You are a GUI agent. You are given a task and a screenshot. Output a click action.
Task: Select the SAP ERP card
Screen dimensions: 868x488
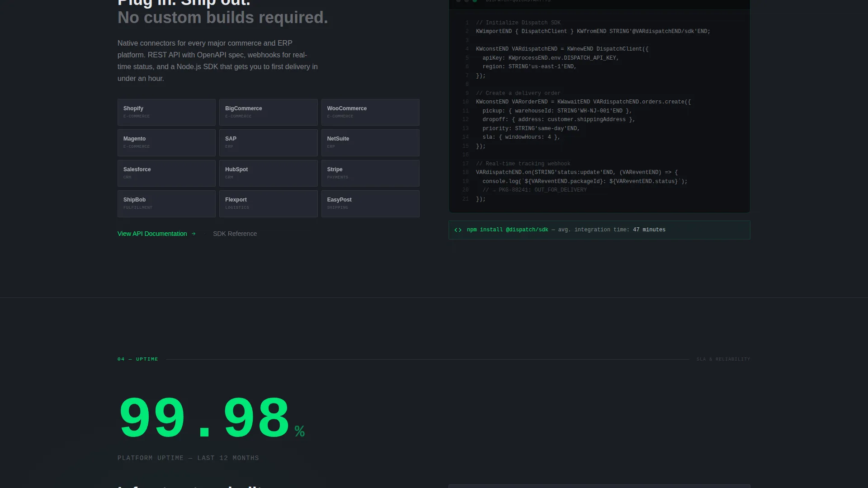tap(268, 143)
